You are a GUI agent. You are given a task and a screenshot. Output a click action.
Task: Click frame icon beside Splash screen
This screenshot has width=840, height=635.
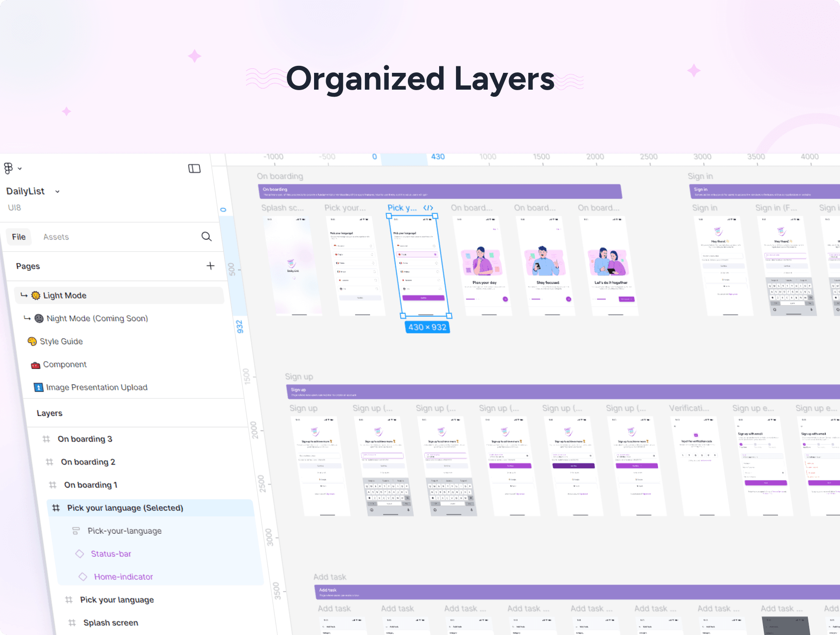(x=72, y=622)
